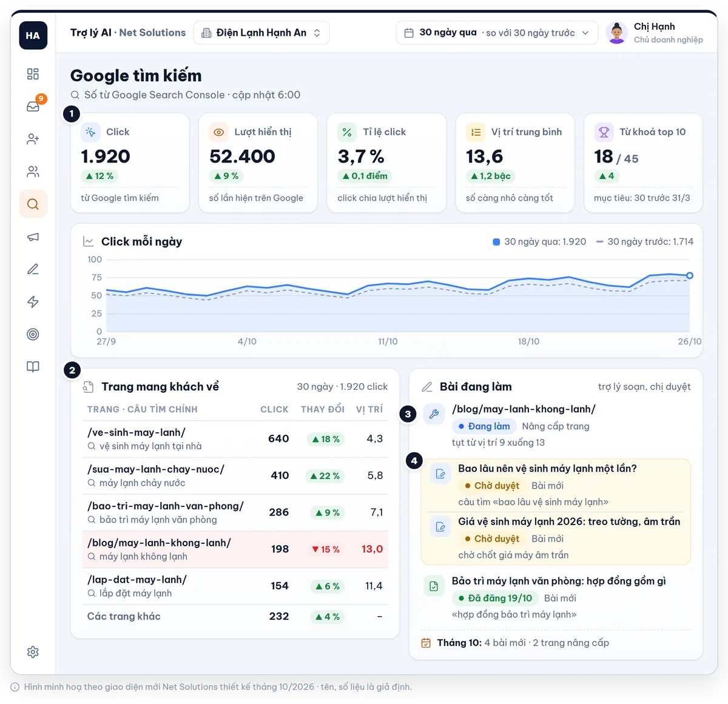The height and width of the screenshot is (704, 728).
Task: Open the settings gear in sidebar
Action: pos(33,652)
